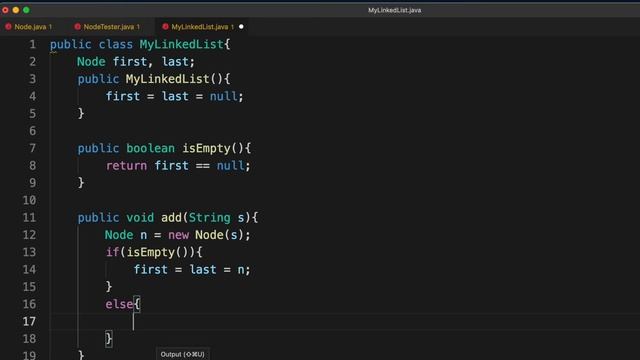This screenshot has width=640, height=360.
Task: Click line number 1 in the gutter
Action: point(33,44)
